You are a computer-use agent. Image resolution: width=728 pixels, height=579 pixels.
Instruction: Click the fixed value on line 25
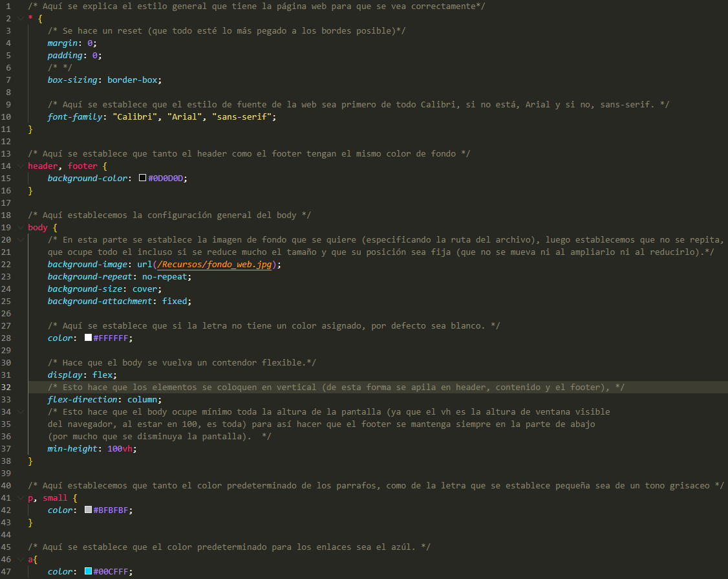[174, 301]
